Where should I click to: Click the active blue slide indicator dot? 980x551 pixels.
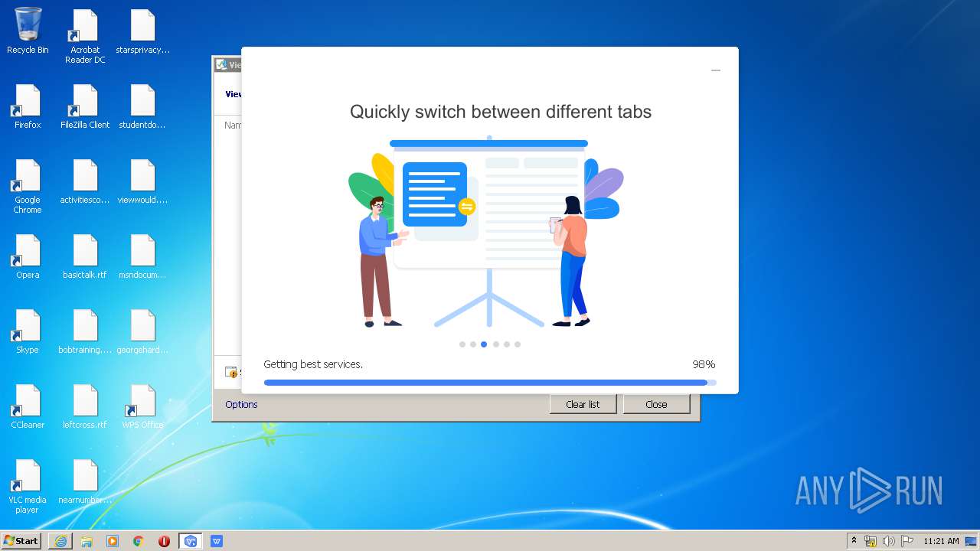pos(484,344)
